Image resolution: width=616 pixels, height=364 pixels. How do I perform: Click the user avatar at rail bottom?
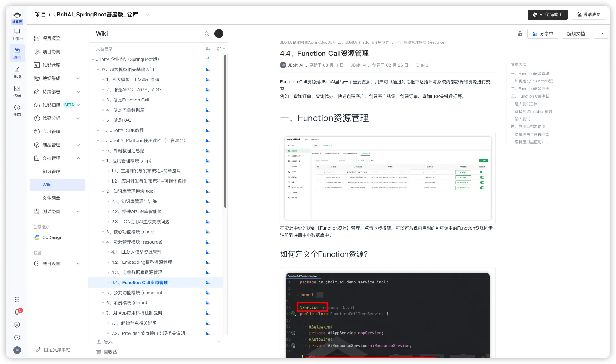point(17,350)
